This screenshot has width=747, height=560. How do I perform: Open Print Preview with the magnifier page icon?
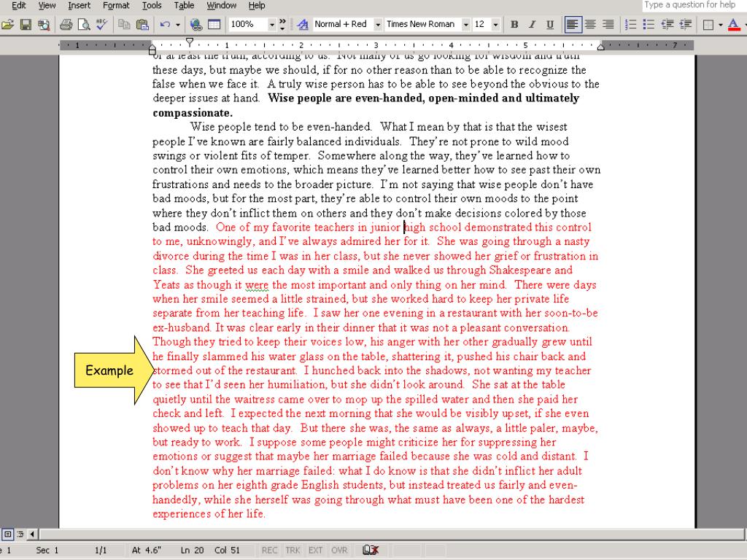coord(84,24)
